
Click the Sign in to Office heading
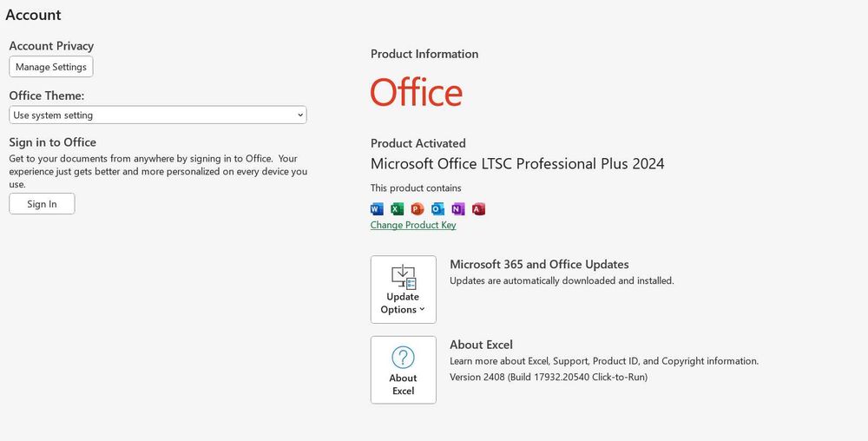[x=52, y=142]
